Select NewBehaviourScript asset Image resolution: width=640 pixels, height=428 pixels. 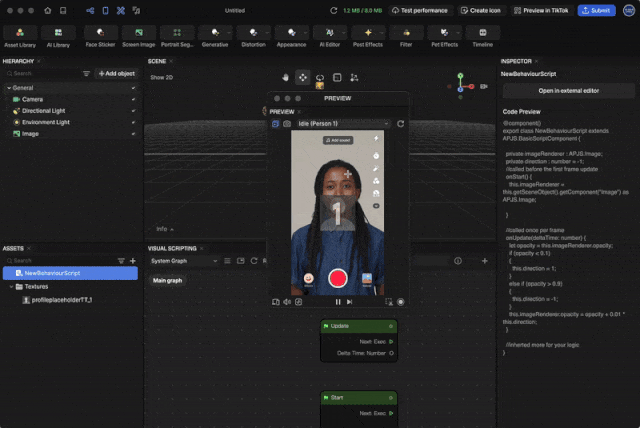point(70,273)
